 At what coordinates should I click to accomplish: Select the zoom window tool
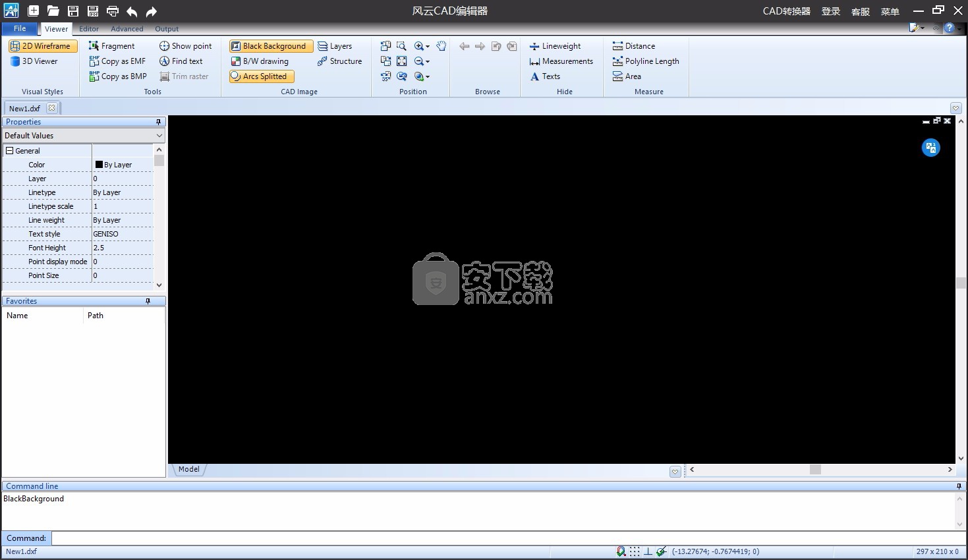click(402, 46)
